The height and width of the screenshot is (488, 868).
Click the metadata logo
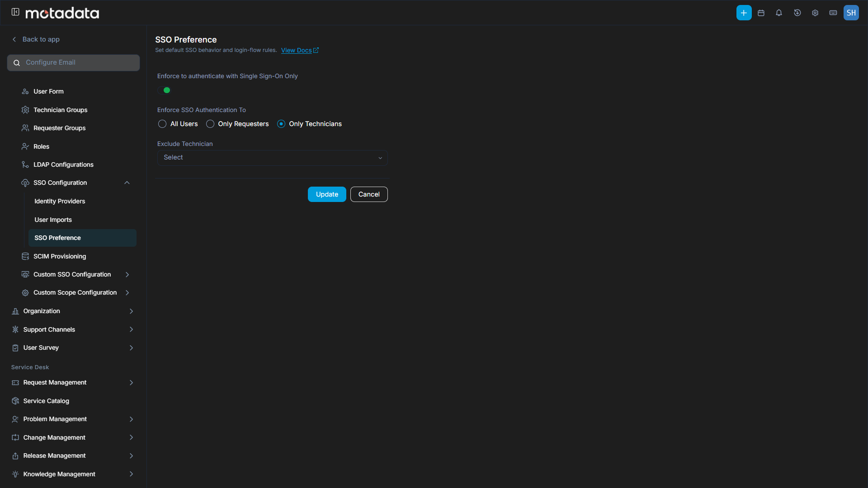pyautogui.click(x=62, y=13)
